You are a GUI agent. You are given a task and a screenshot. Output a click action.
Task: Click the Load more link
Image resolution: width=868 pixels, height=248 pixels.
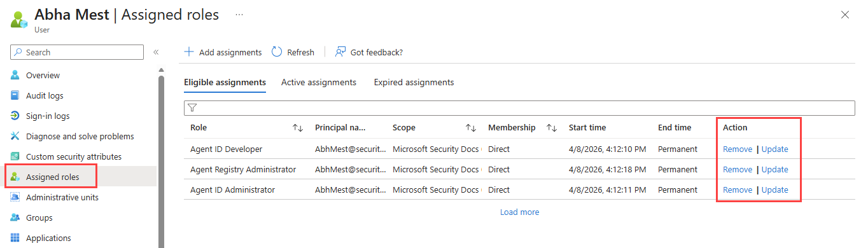click(519, 212)
